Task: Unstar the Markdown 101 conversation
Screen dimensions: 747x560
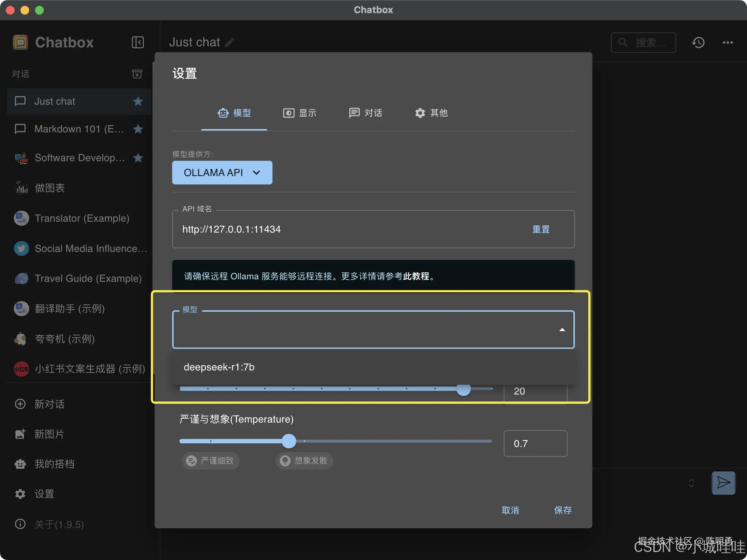Action: (138, 129)
